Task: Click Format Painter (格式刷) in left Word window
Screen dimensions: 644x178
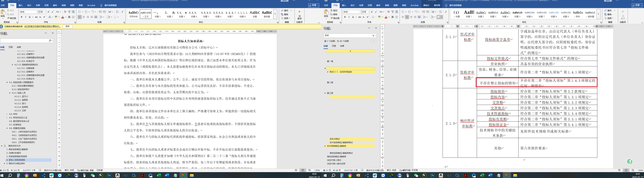Action: click(x=11, y=18)
